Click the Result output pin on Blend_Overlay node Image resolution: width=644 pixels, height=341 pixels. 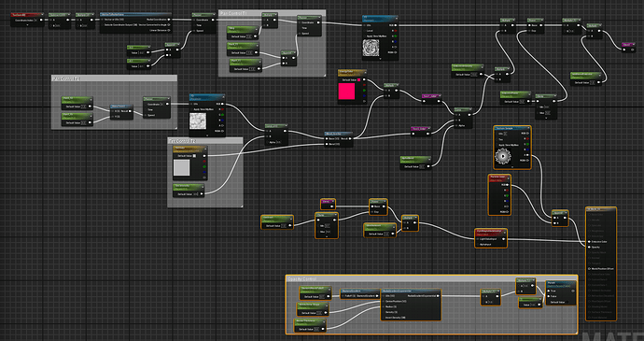click(350, 138)
